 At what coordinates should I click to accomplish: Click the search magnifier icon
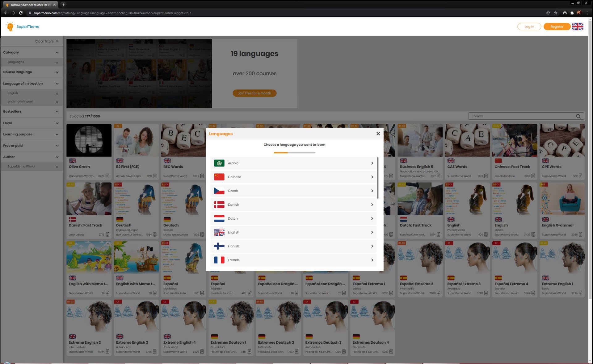click(x=578, y=116)
